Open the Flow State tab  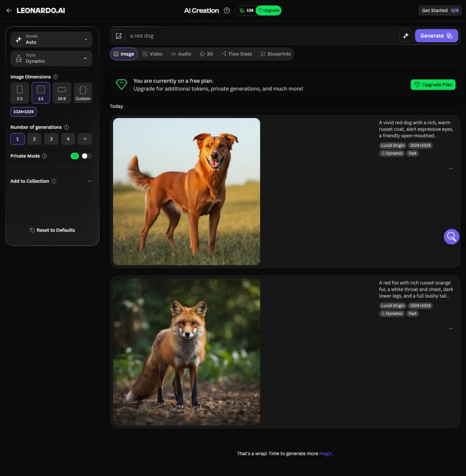pos(237,54)
